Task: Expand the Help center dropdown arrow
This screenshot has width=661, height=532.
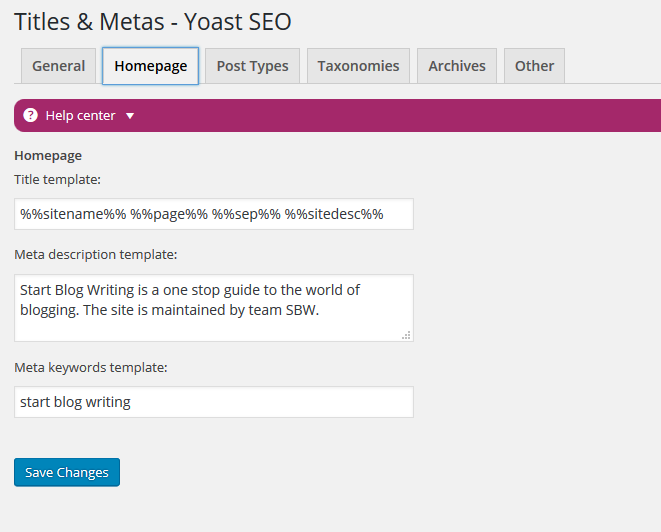Action: pos(130,116)
